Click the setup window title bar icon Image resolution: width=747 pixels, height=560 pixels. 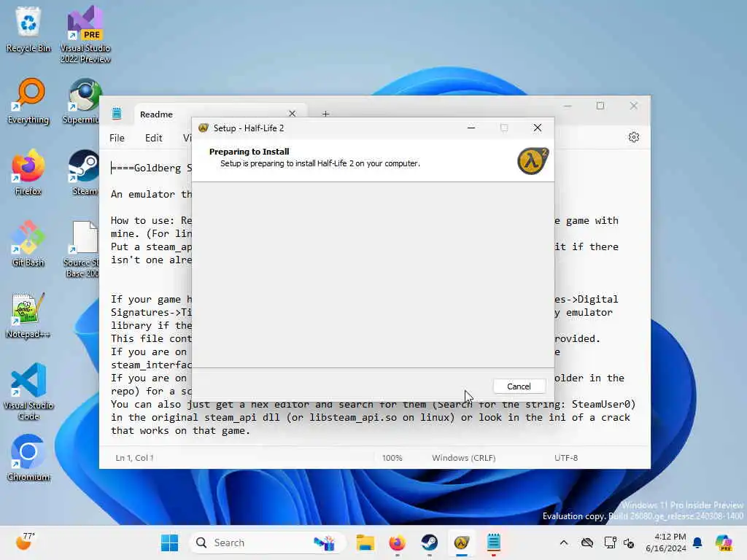pyautogui.click(x=204, y=128)
